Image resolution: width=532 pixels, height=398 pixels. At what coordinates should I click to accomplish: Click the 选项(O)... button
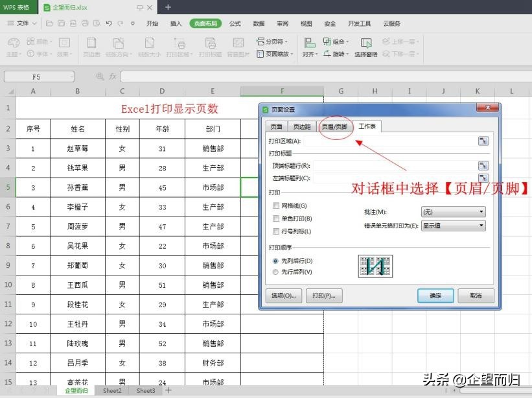tap(284, 296)
